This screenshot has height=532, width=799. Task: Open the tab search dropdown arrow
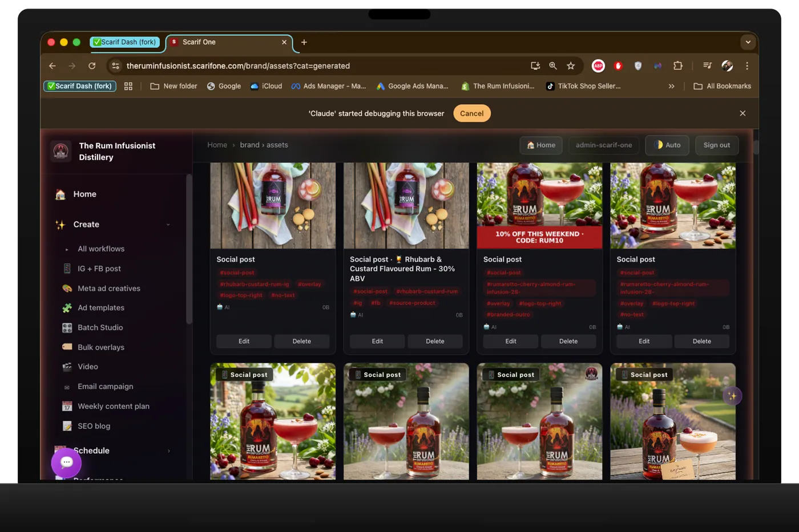pos(748,42)
